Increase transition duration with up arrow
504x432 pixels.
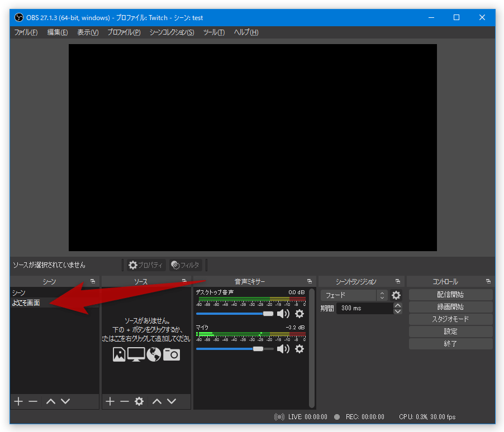[398, 305]
